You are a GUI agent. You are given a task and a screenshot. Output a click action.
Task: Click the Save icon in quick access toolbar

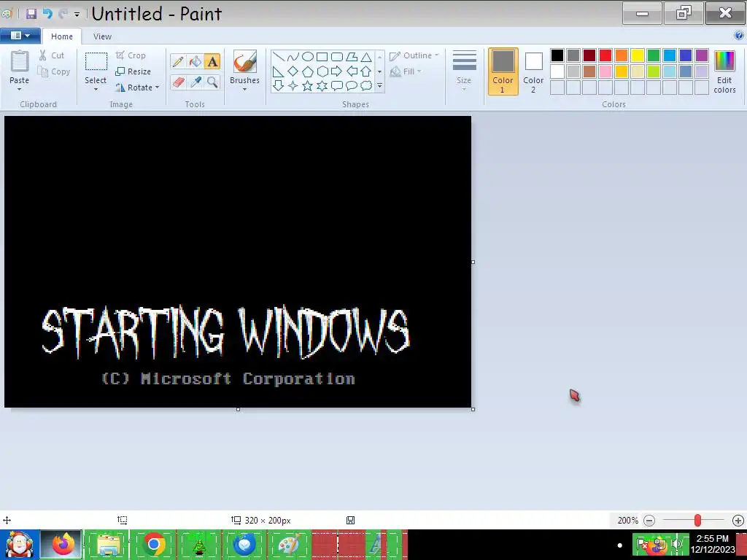(x=31, y=13)
